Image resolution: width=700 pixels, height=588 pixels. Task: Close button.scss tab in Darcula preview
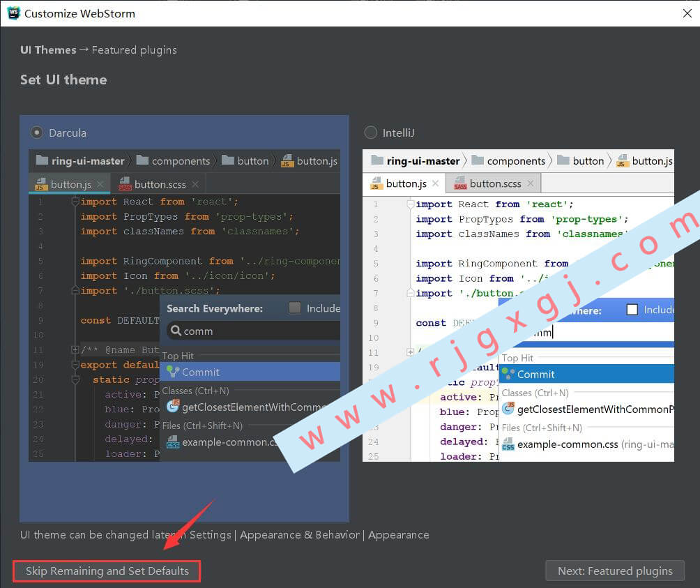click(x=195, y=184)
